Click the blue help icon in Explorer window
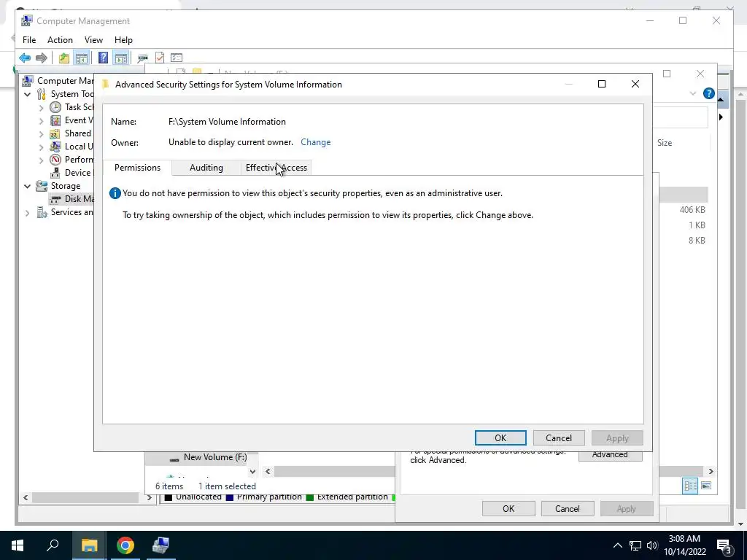This screenshot has height=560, width=747. (709, 93)
